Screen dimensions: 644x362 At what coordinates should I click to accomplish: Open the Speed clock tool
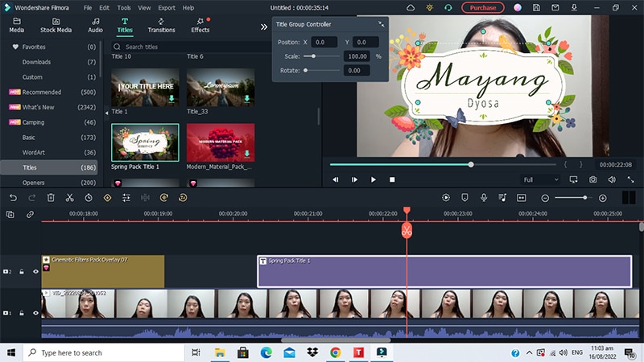[89, 198]
